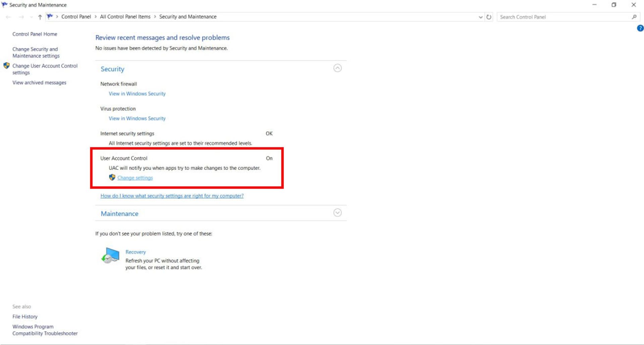Viewport: 644px width, 345px height.
Task: Collapse the Security section chevron
Action: (x=337, y=68)
